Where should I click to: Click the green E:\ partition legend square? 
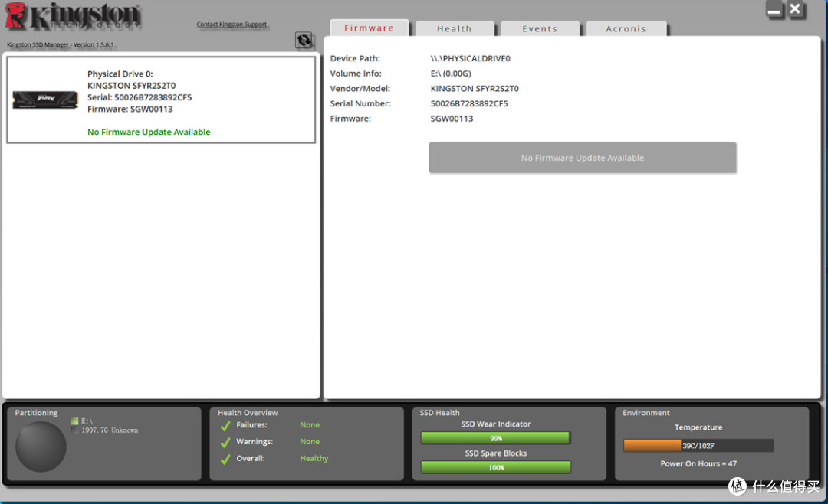74,421
